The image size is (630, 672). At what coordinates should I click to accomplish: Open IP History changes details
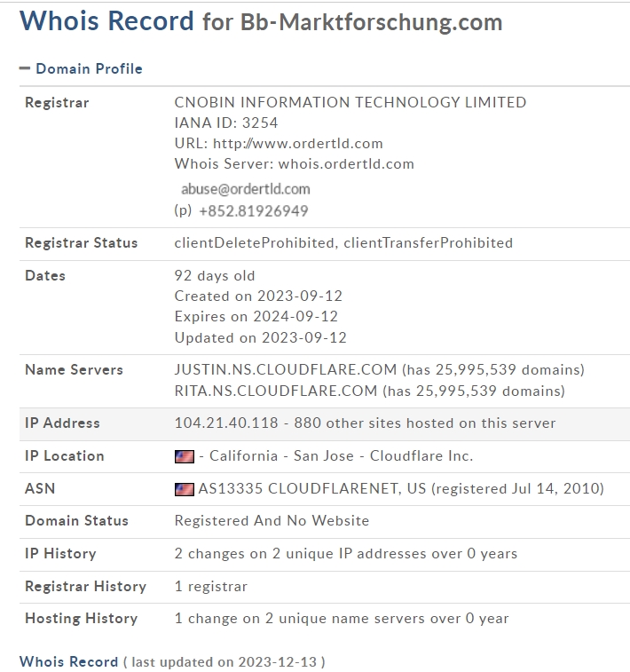pos(346,553)
